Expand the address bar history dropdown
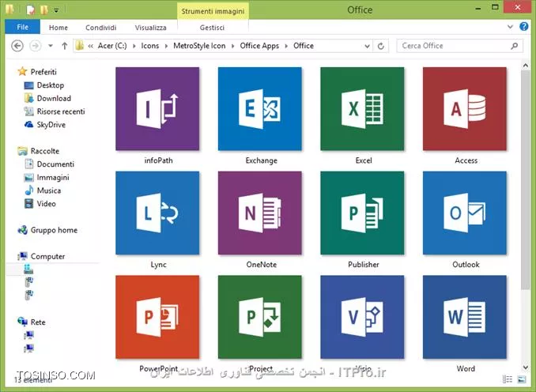The height and width of the screenshot is (392, 536). click(367, 46)
